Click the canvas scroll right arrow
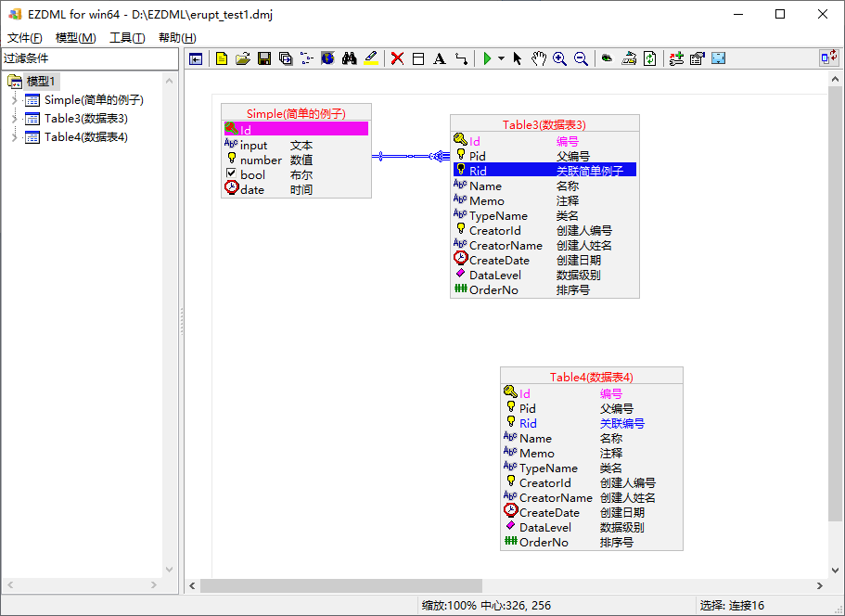The height and width of the screenshot is (616, 845). coord(820,585)
